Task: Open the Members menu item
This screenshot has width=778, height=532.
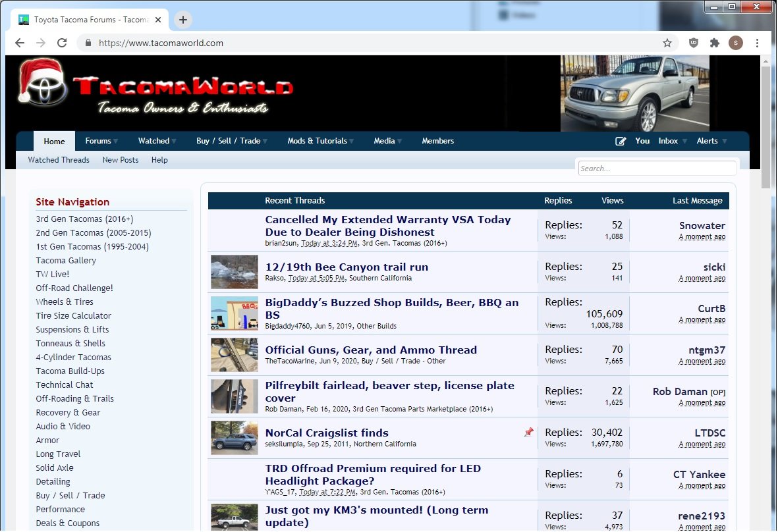Action: tap(437, 141)
